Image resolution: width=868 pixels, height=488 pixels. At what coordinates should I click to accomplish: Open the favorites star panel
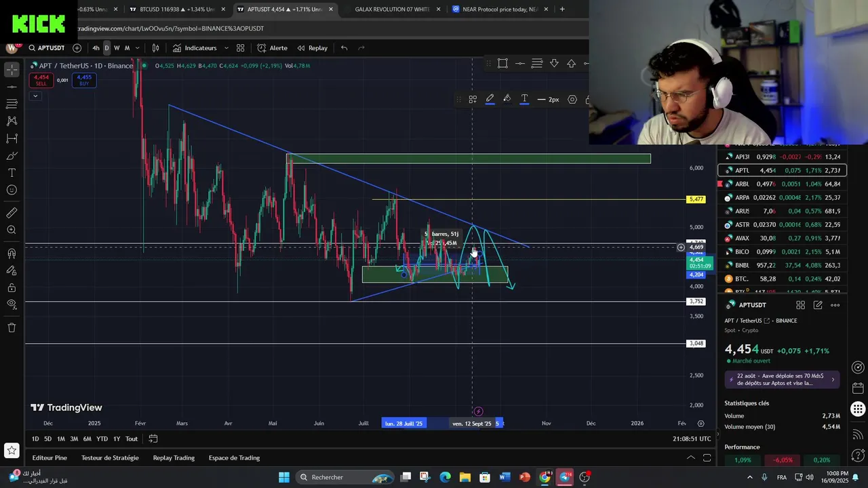[12, 450]
